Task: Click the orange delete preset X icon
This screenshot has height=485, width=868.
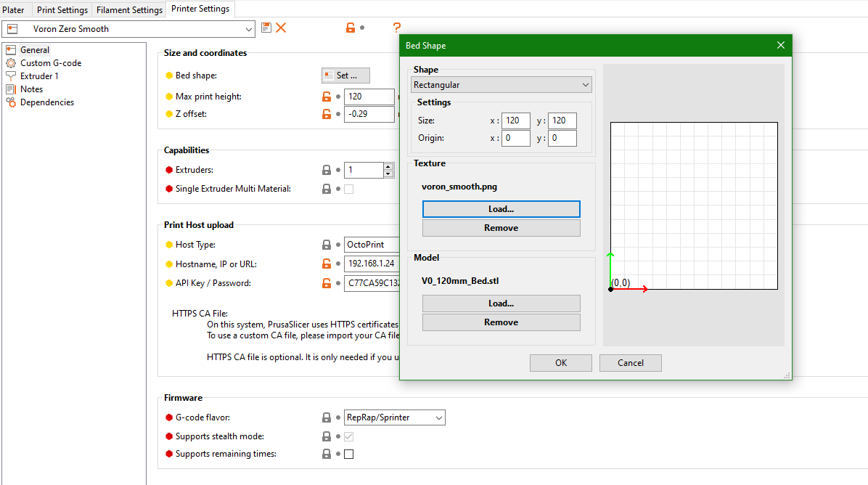Action: [x=281, y=28]
